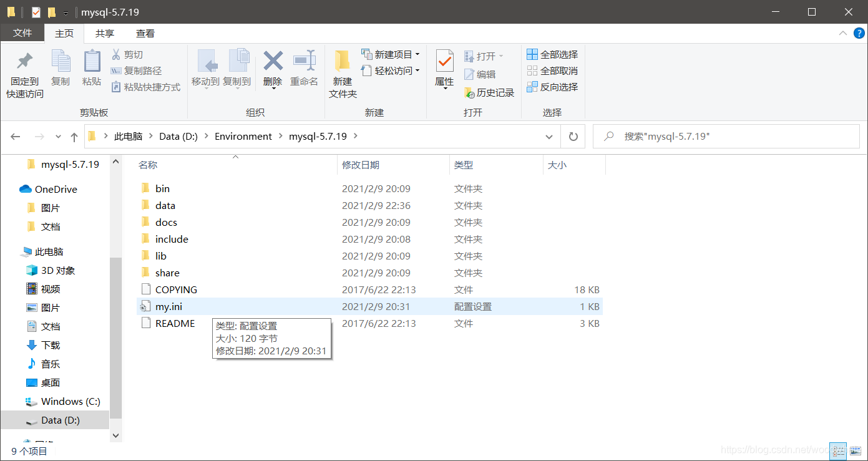
Task: Switch to the View (查看) tab
Action: tap(145, 34)
